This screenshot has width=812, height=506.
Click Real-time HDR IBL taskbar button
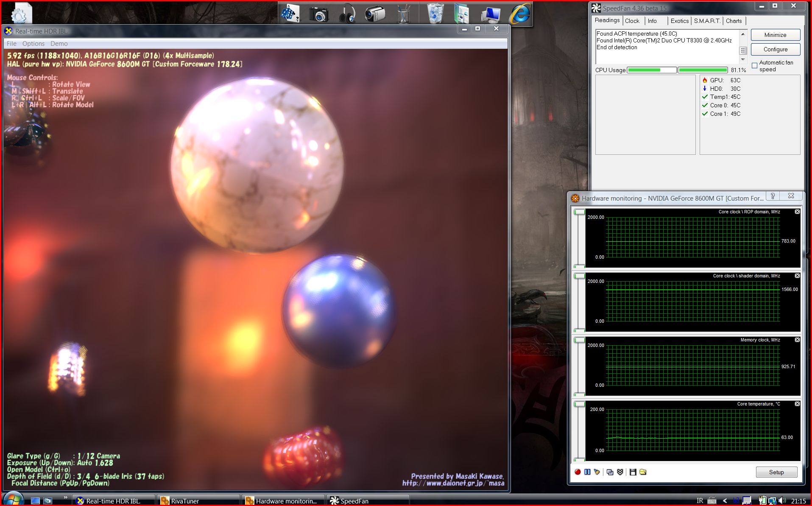(113, 500)
